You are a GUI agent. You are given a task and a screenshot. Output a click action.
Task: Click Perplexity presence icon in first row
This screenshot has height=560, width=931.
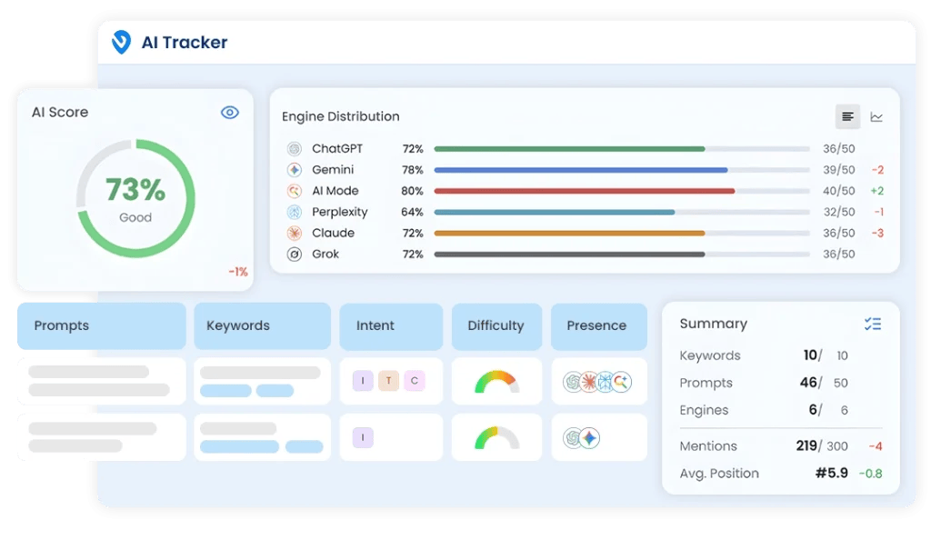pyautogui.click(x=605, y=381)
